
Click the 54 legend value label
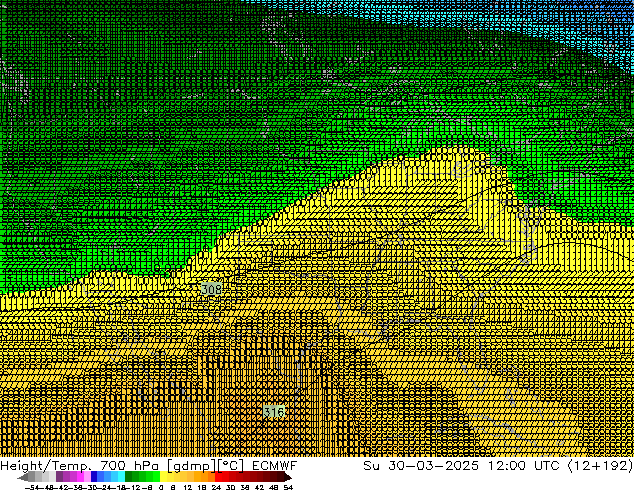pyautogui.click(x=288, y=487)
